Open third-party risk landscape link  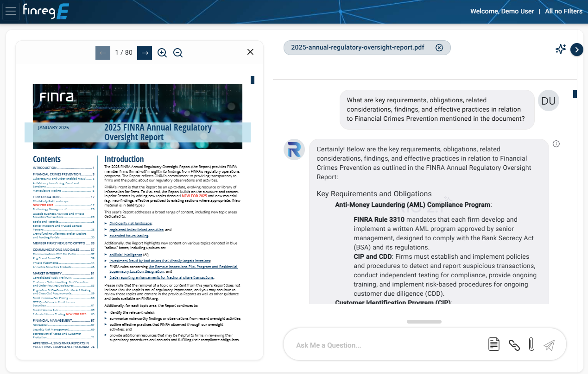pos(131,224)
